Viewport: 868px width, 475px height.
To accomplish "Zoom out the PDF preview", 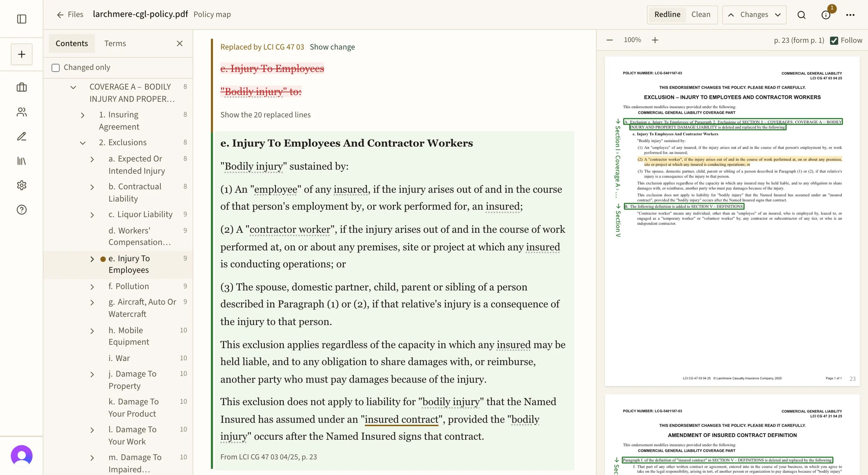I will point(610,40).
